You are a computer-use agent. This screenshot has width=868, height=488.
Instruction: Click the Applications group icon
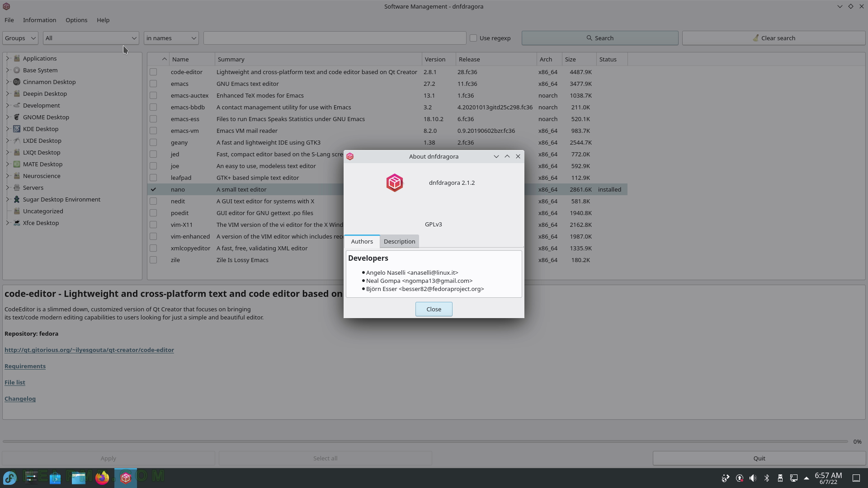(x=17, y=58)
